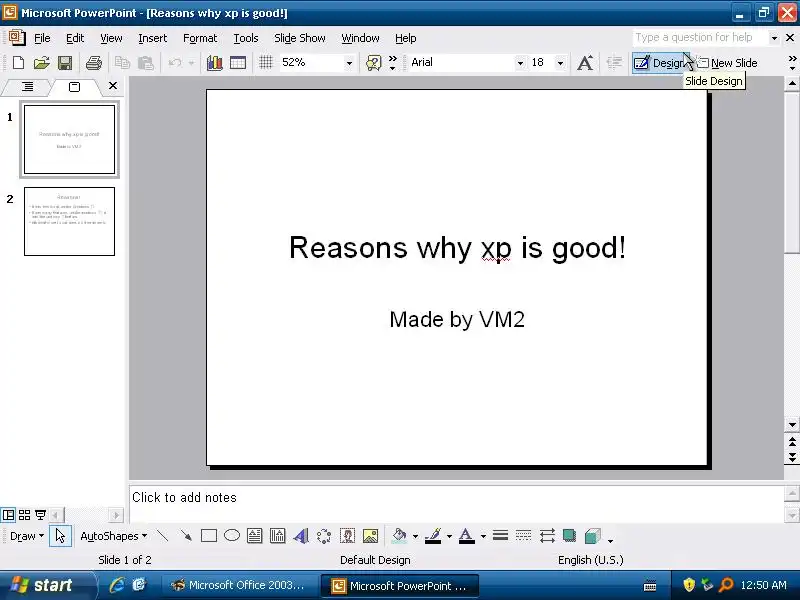Close the slides thumbnail pane
The width and height of the screenshot is (800, 600).
113,86
